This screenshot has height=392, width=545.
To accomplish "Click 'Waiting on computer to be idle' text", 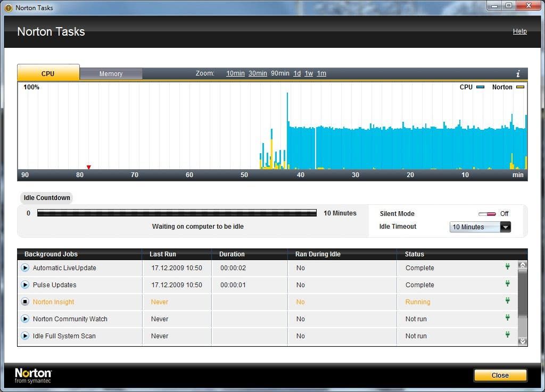I will click(198, 227).
